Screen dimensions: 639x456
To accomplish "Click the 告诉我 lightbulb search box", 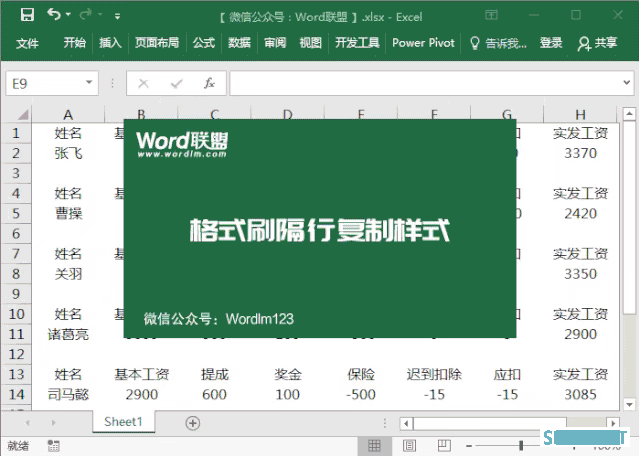I will tap(498, 43).
